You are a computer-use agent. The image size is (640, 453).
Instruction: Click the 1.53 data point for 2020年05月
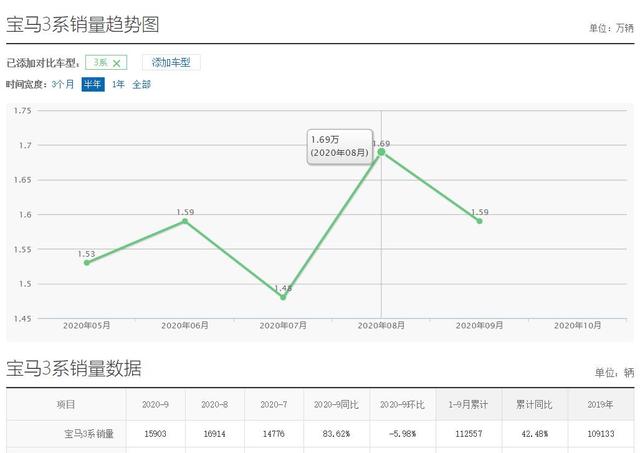click(x=87, y=262)
